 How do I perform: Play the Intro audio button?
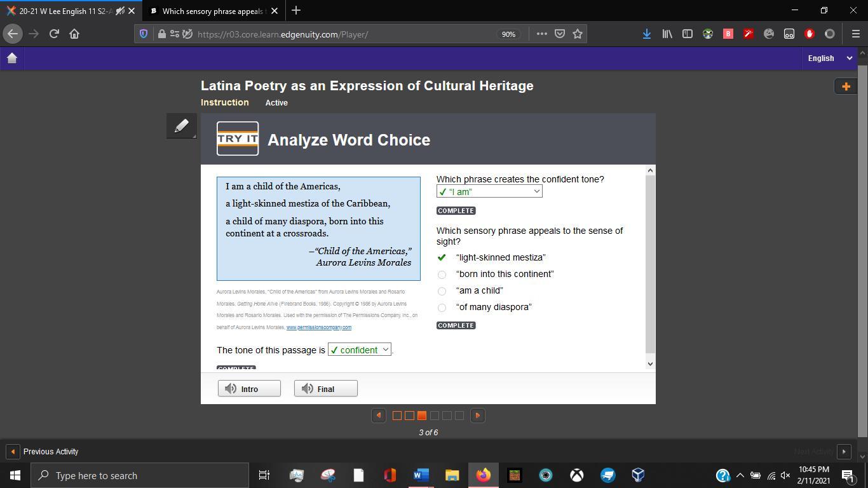(x=249, y=389)
